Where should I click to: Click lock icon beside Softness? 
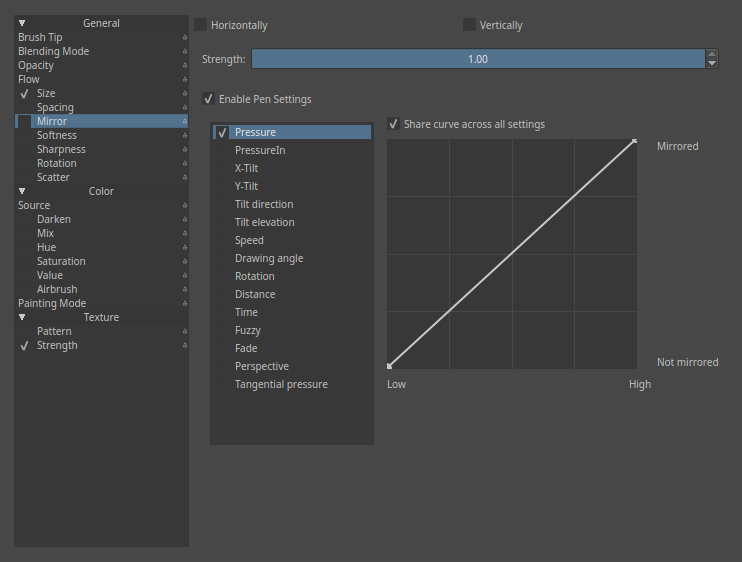tap(185, 135)
